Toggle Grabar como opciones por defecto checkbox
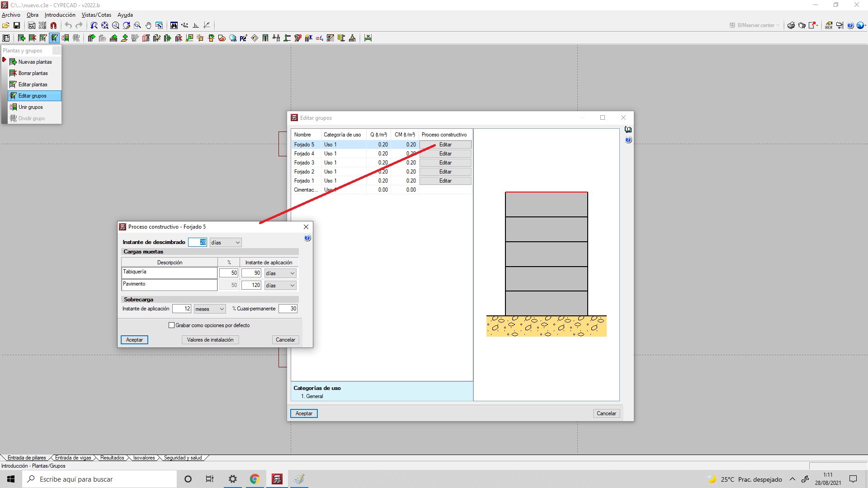Screen dimensions: 868x488 pyautogui.click(x=171, y=325)
